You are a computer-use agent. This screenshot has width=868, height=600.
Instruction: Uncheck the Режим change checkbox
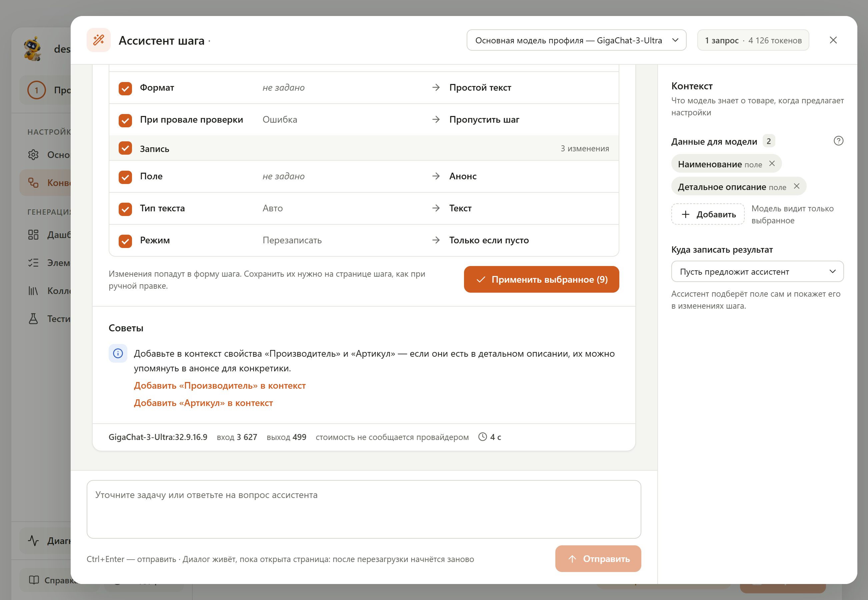pyautogui.click(x=125, y=241)
